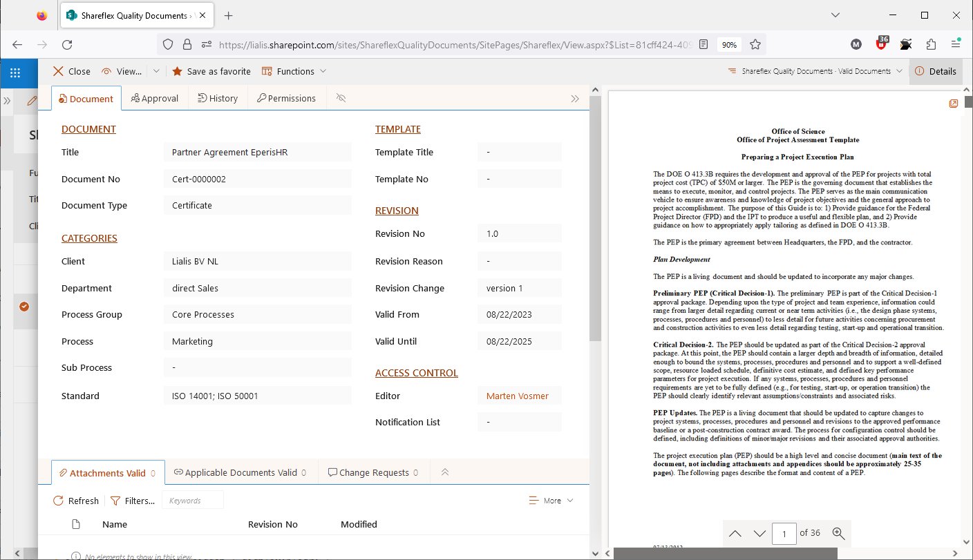
Task: Click the site padlock icon
Action: pyautogui.click(x=187, y=44)
